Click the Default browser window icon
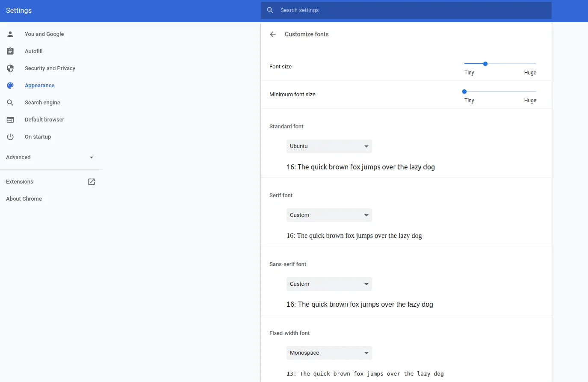This screenshot has width=588, height=382. tap(10, 120)
